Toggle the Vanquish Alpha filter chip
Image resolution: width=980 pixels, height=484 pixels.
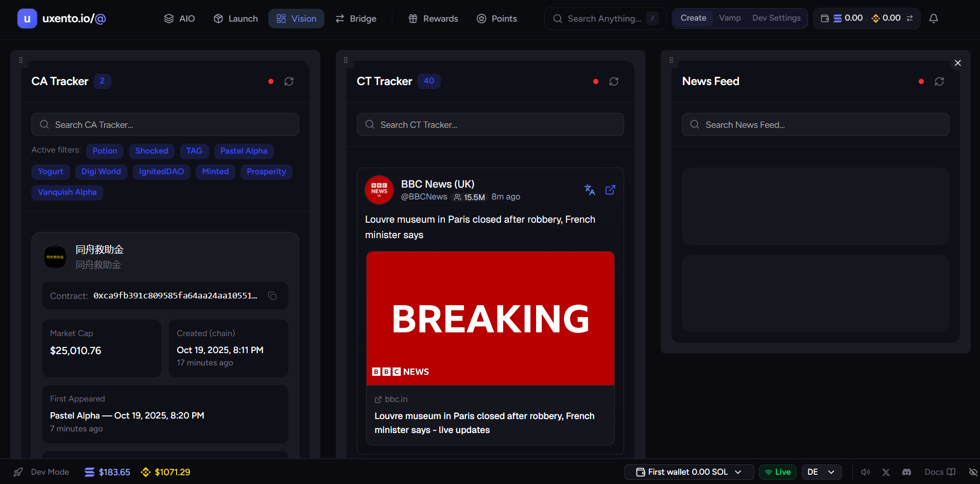coord(67,192)
